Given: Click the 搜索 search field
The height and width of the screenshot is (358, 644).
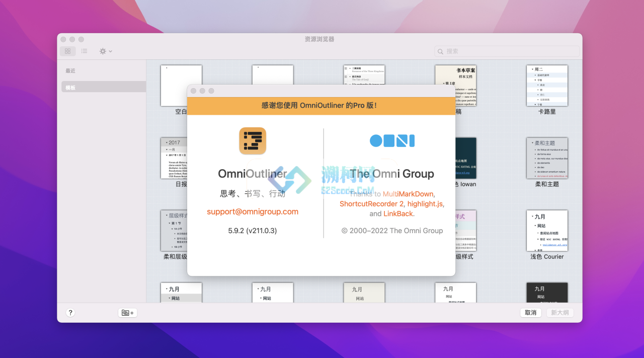Looking at the screenshot, I should (x=507, y=51).
